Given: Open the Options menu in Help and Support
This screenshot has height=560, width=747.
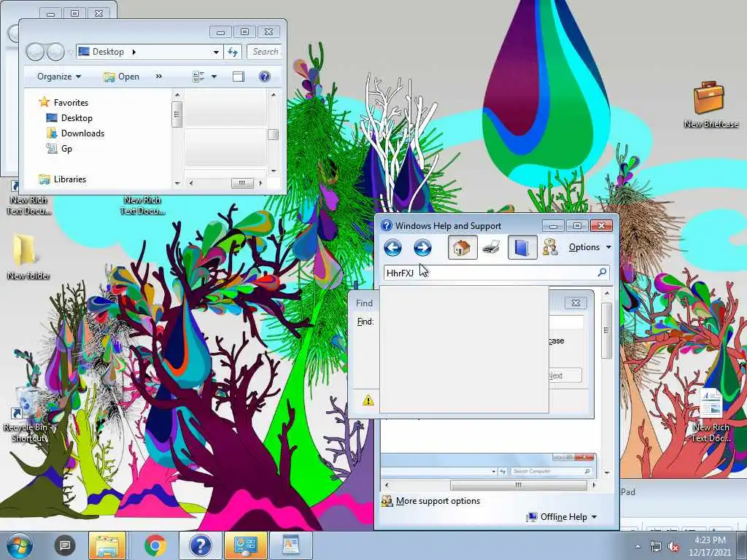Looking at the screenshot, I should (589, 247).
